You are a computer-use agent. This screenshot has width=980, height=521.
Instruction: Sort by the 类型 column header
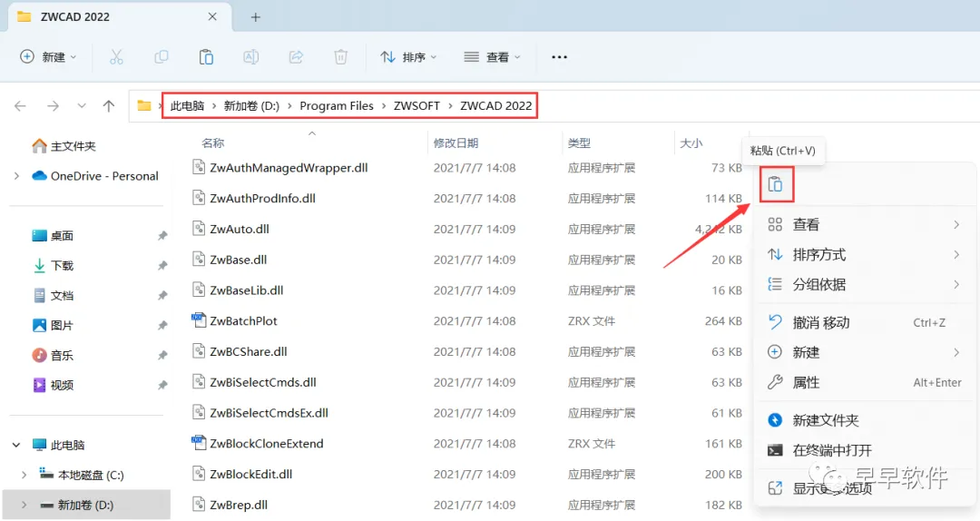tap(579, 143)
